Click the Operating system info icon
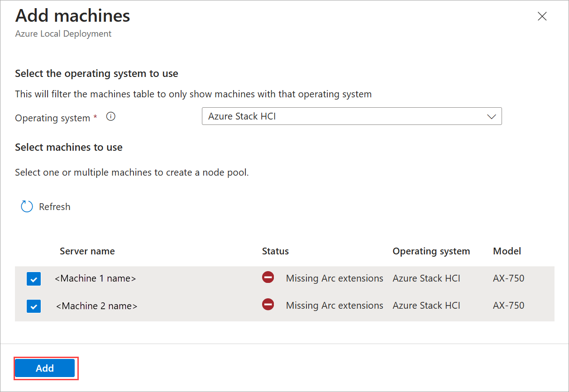This screenshot has height=392, width=569. (110, 117)
